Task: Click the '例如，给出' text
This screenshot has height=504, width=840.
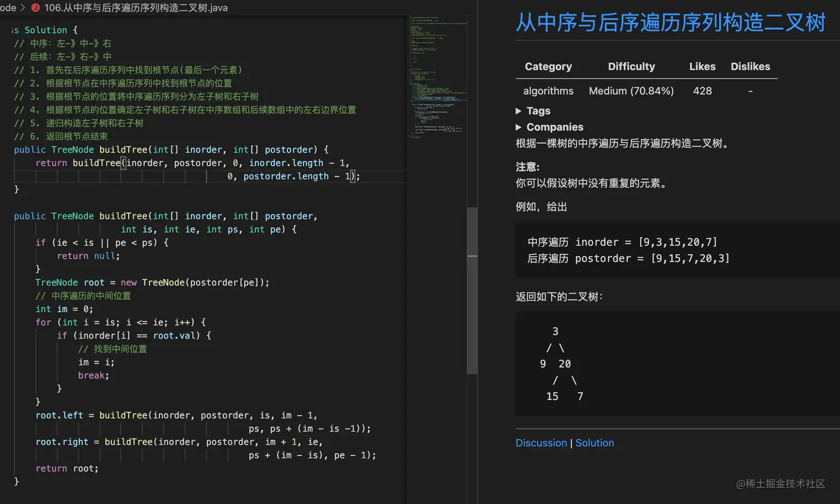Action: click(541, 207)
